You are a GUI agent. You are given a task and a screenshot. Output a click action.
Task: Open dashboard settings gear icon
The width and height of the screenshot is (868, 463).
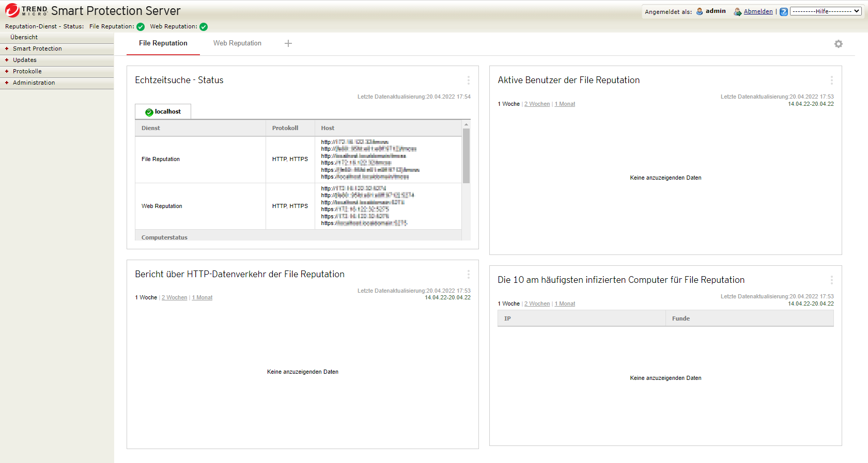coord(838,44)
